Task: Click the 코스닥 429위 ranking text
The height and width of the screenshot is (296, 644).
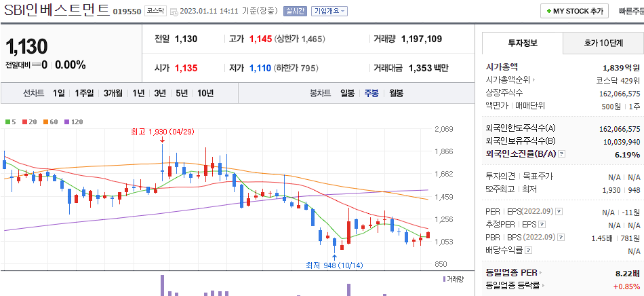Action: pyautogui.click(x=618, y=80)
